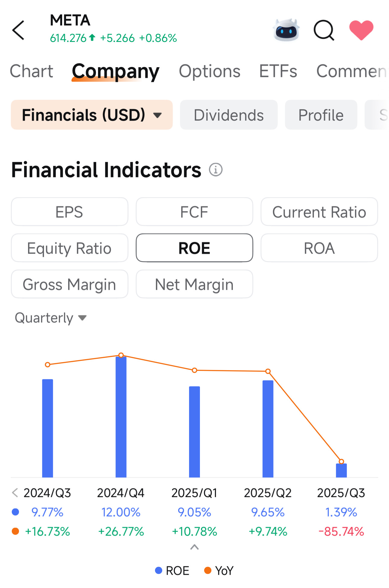Select the Gross Margin indicator
389x588 pixels.
tap(70, 284)
